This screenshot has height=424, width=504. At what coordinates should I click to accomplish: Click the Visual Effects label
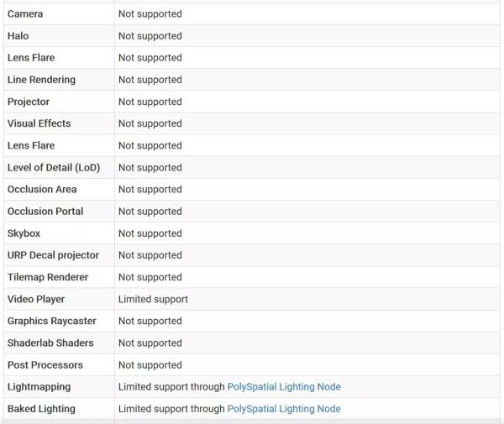click(39, 123)
